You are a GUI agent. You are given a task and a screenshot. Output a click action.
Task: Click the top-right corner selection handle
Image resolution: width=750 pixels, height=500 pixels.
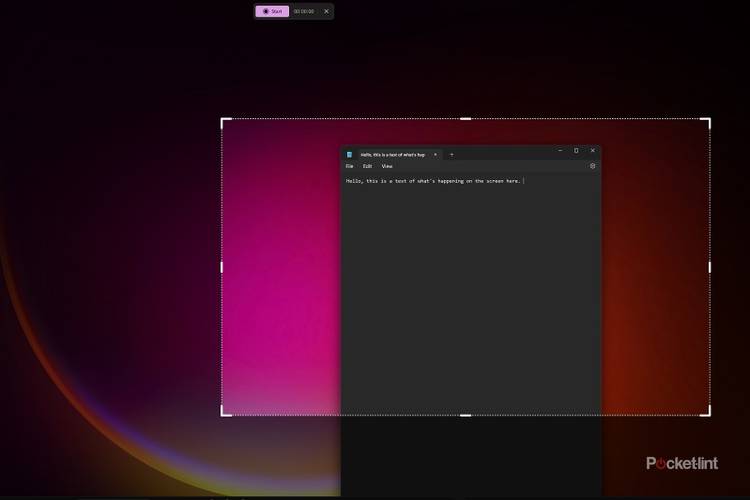709,119
